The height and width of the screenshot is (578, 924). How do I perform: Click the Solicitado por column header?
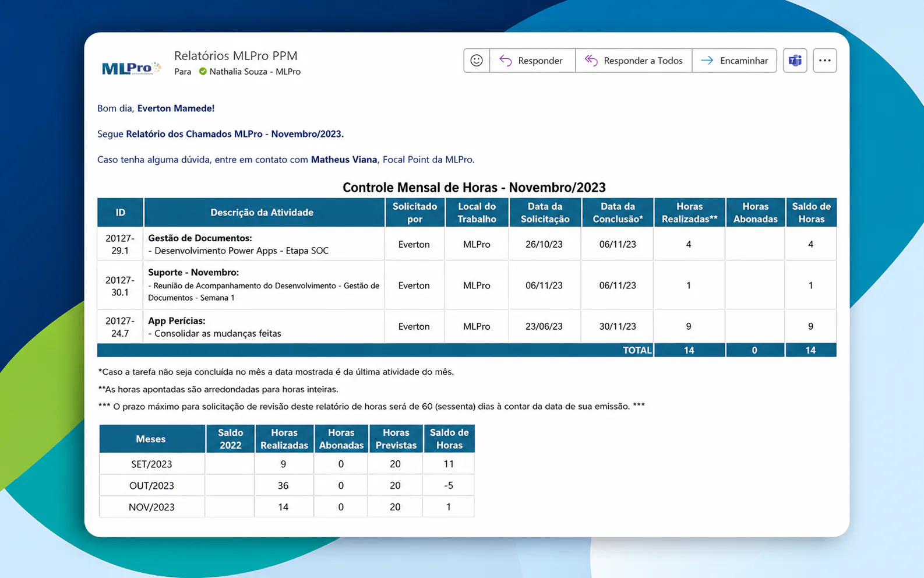coord(415,213)
